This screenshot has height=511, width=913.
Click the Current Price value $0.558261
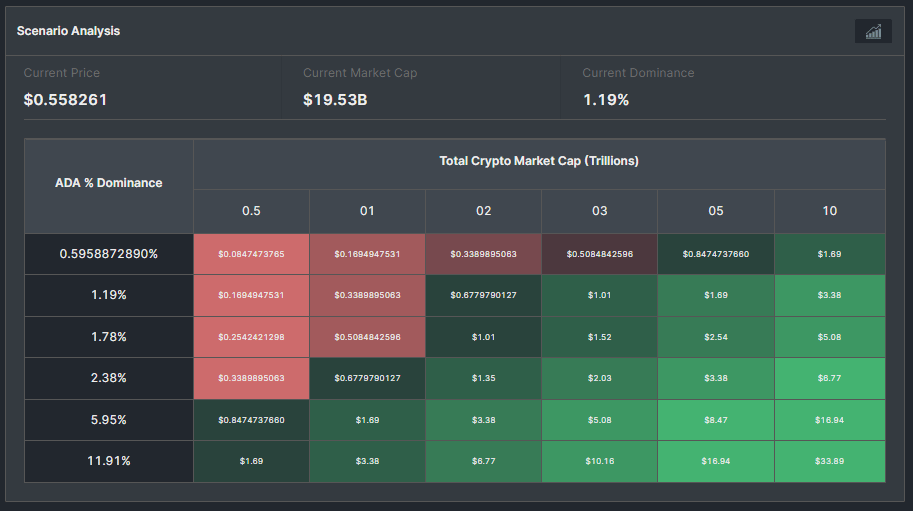point(65,100)
